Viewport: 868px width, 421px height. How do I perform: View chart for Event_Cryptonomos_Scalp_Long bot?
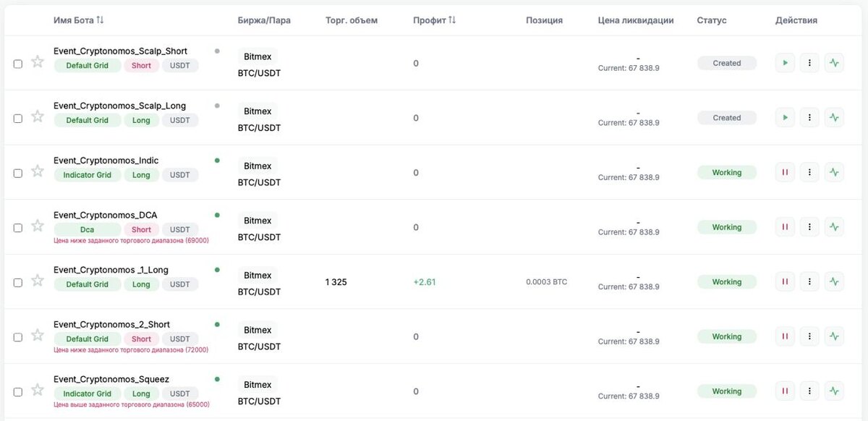point(834,118)
